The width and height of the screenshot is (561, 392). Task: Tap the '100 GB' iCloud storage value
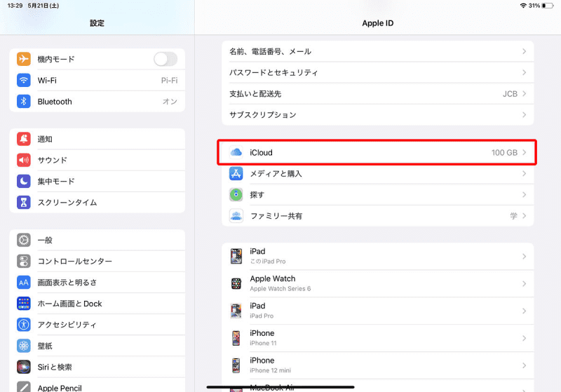click(504, 153)
